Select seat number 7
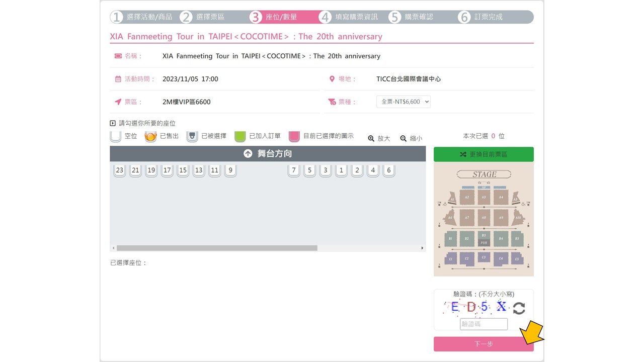Viewport: 644px width, 362px height. click(294, 170)
